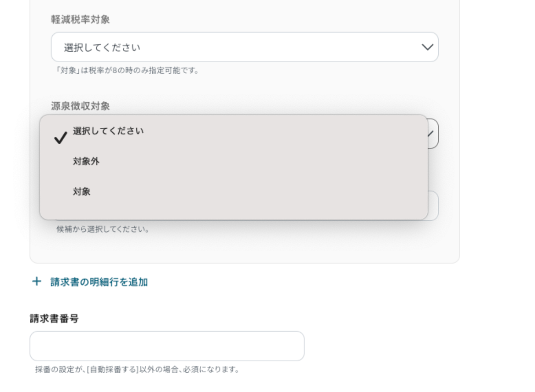Image resolution: width=535 pixels, height=392 pixels.
Task: Click the 採番の設定 helper note
Action: 138,370
